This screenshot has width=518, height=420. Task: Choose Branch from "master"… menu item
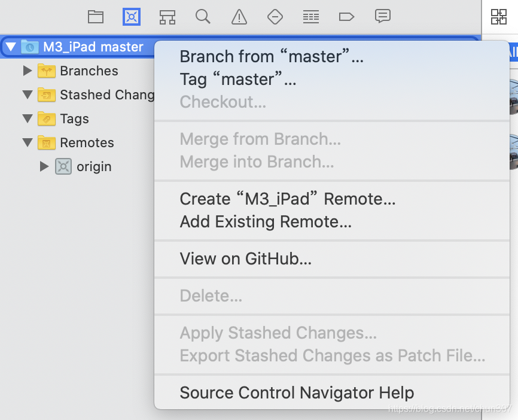332,56
